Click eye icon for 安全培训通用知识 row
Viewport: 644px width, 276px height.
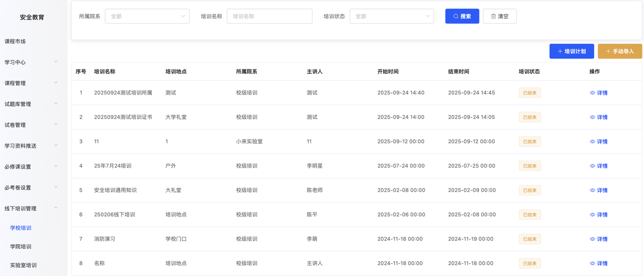point(592,191)
